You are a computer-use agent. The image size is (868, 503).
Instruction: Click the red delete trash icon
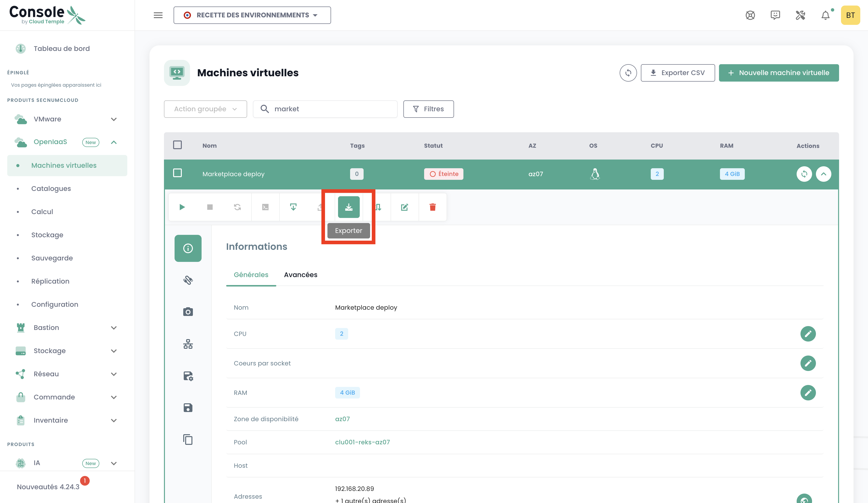(433, 207)
